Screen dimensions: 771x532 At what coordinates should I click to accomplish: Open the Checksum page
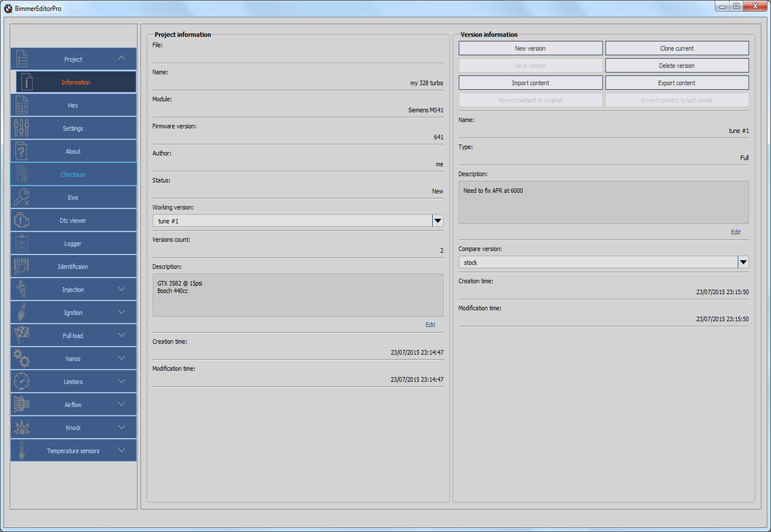[73, 174]
